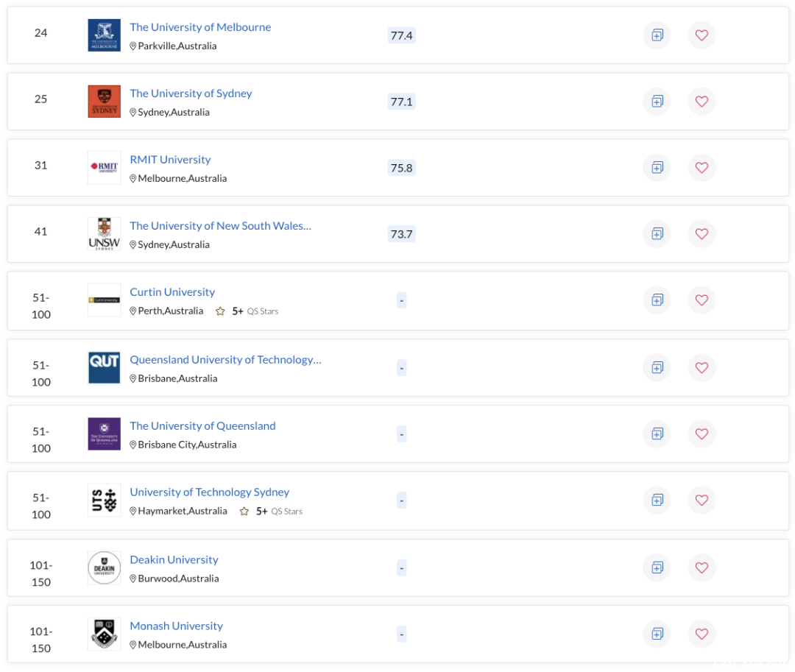
Task: Open RMIT University profile link
Action: point(170,160)
